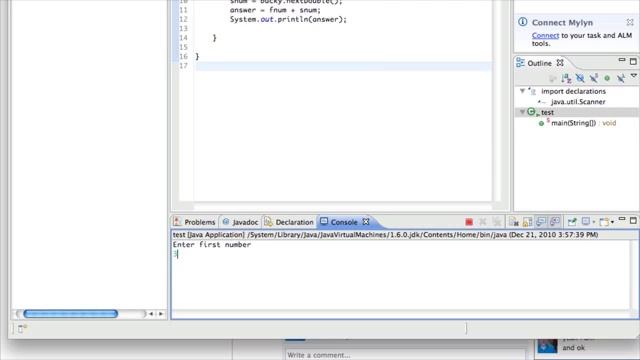
Task: Toggle Hide Local Types in the Outline toolbar
Action: 621,78
